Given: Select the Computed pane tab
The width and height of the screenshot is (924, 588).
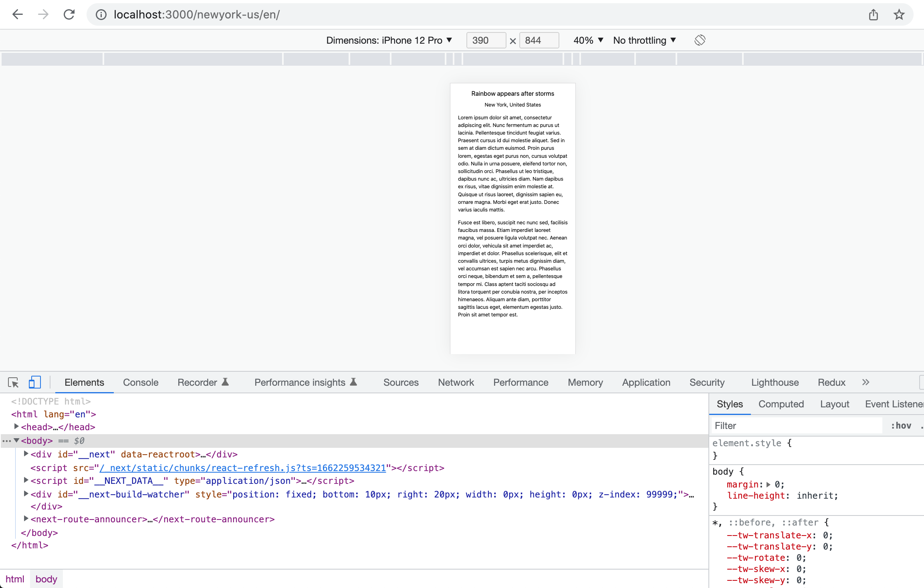Looking at the screenshot, I should click(x=781, y=404).
